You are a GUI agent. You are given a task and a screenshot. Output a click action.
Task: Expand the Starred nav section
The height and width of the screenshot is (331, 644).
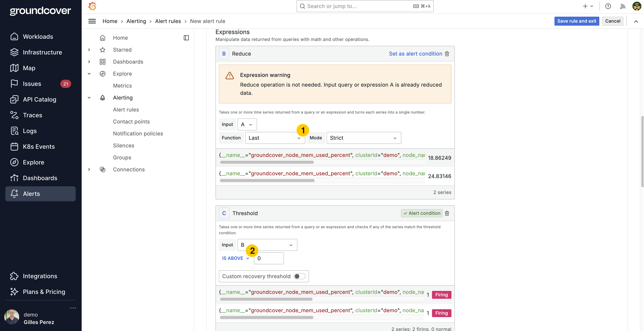pyautogui.click(x=89, y=50)
